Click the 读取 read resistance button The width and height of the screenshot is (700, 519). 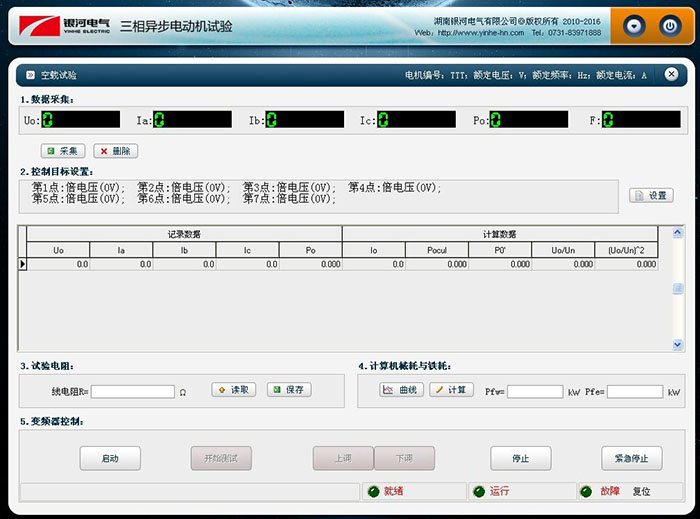234,390
